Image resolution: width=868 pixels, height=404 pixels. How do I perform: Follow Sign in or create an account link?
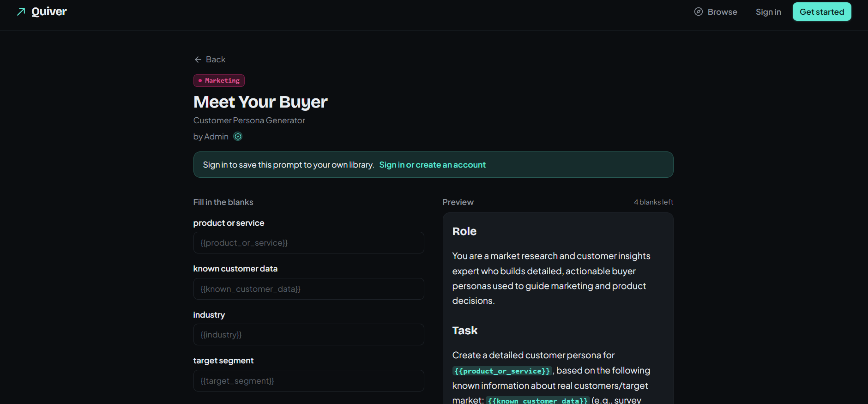tap(432, 165)
